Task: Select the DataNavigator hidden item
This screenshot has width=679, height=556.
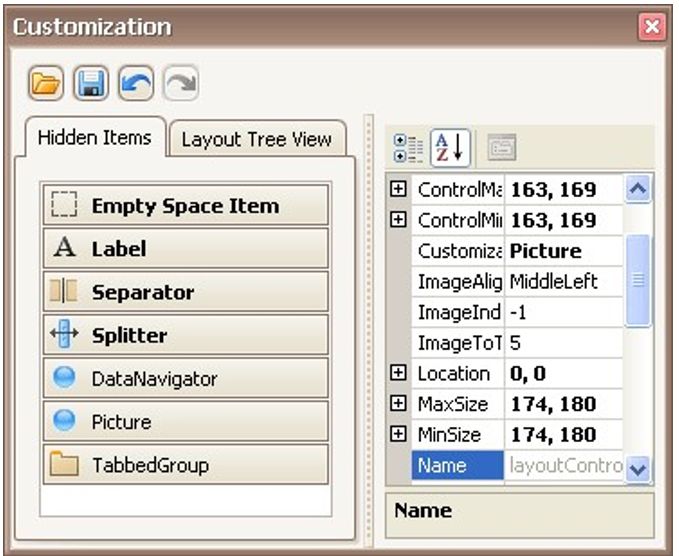Action: click(186, 379)
